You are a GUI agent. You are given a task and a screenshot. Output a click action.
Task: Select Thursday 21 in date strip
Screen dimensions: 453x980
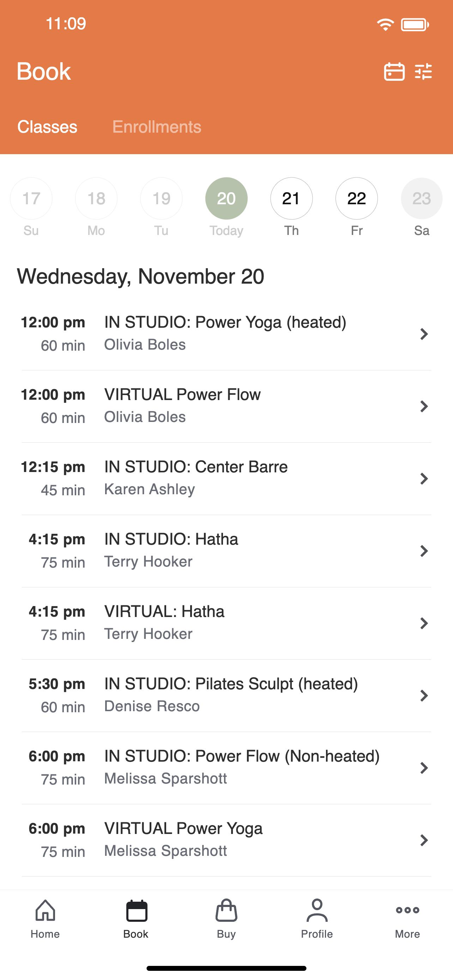[291, 198]
